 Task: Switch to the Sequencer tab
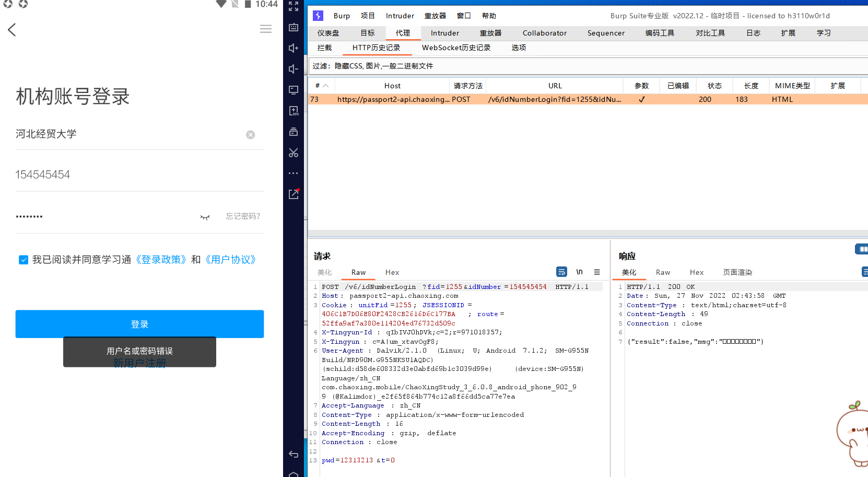pos(606,33)
